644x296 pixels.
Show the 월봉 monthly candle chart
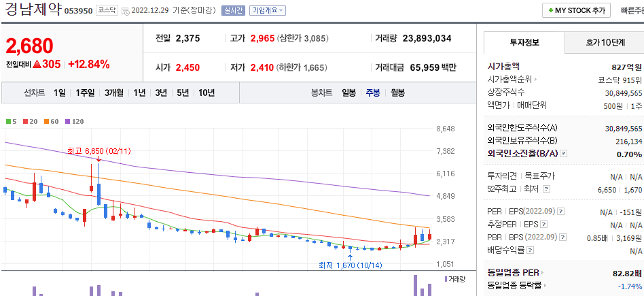click(x=397, y=93)
